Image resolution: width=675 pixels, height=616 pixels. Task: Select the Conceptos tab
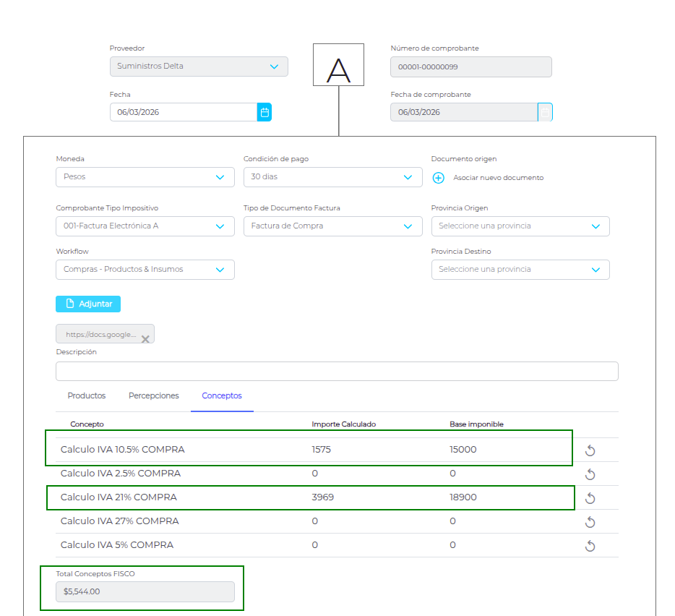pyautogui.click(x=222, y=396)
